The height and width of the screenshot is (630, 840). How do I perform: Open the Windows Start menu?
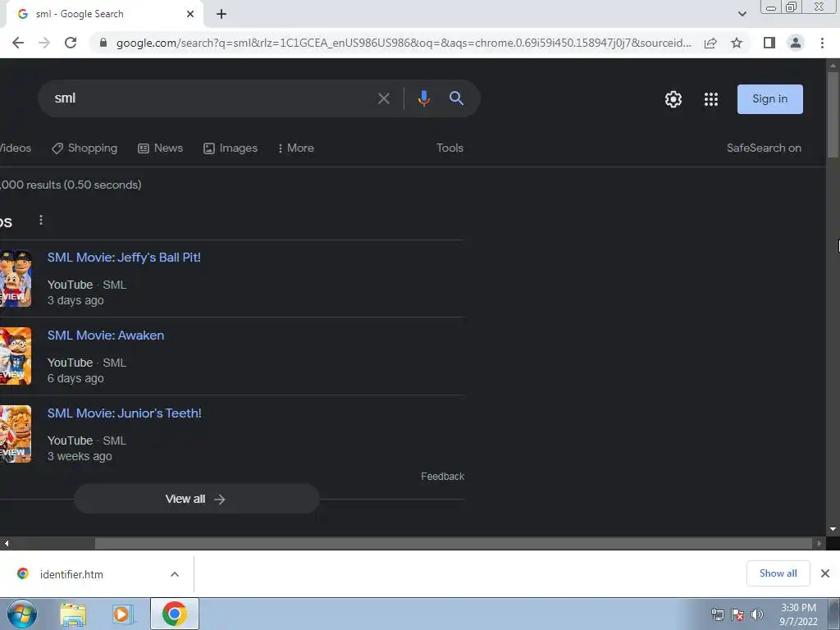pyautogui.click(x=22, y=614)
